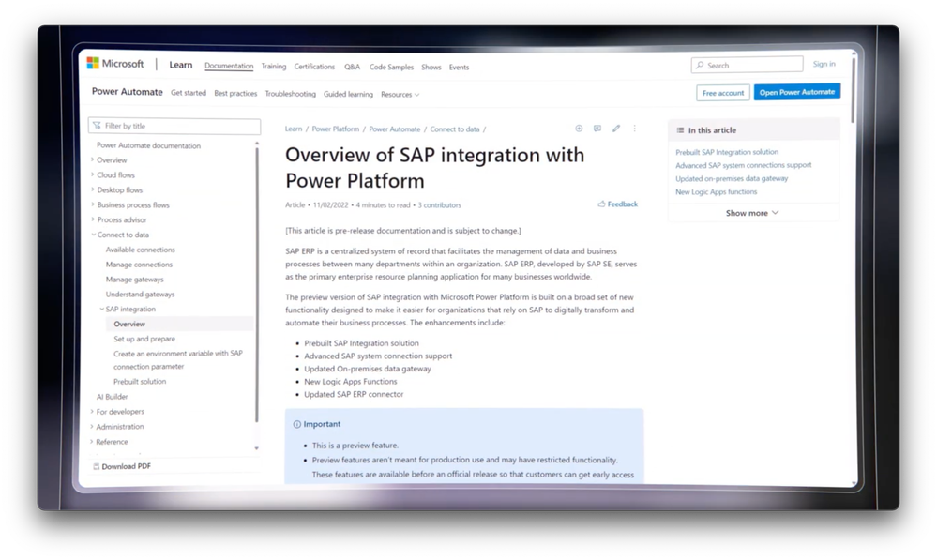This screenshot has width=937, height=560.
Task: Open Best practices
Action: coord(235,93)
